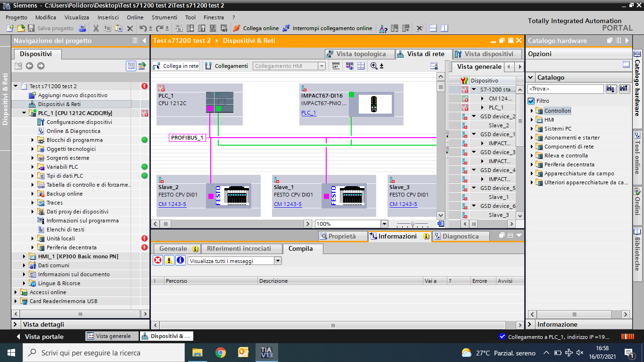
Task: Click the PROFIBUS_1 network label
Action: [187, 138]
